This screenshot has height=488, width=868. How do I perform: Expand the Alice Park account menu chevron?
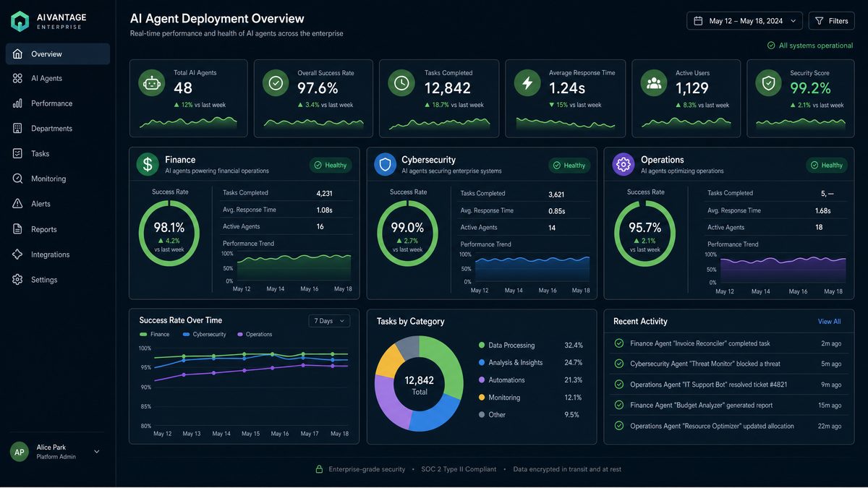[97, 452]
